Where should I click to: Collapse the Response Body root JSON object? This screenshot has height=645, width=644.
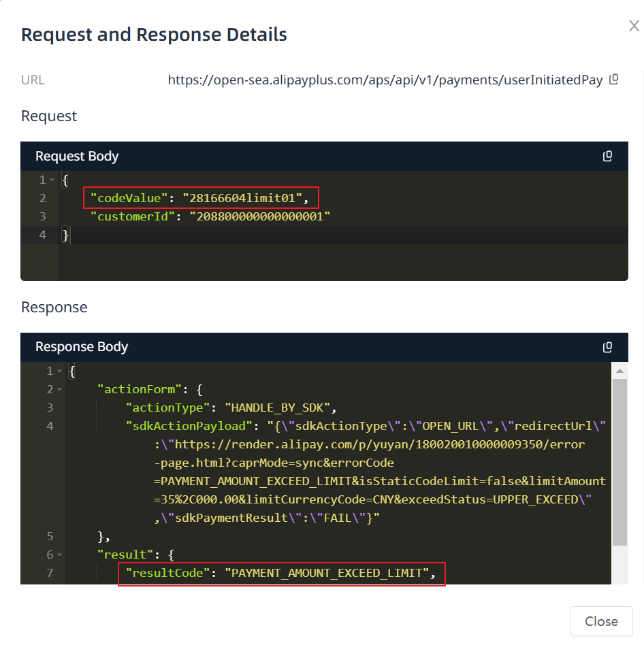pyautogui.click(x=60, y=371)
